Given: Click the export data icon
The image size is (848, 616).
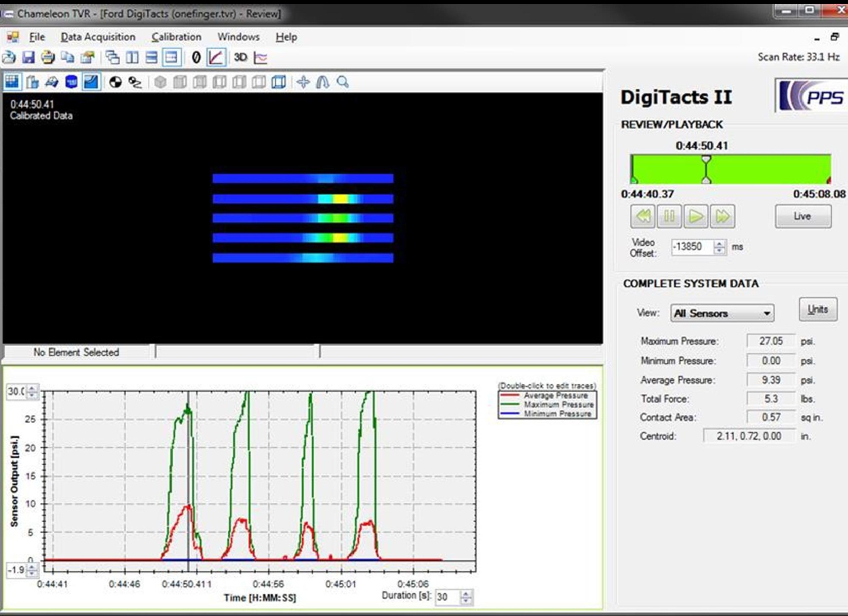Looking at the screenshot, I should tap(87, 57).
